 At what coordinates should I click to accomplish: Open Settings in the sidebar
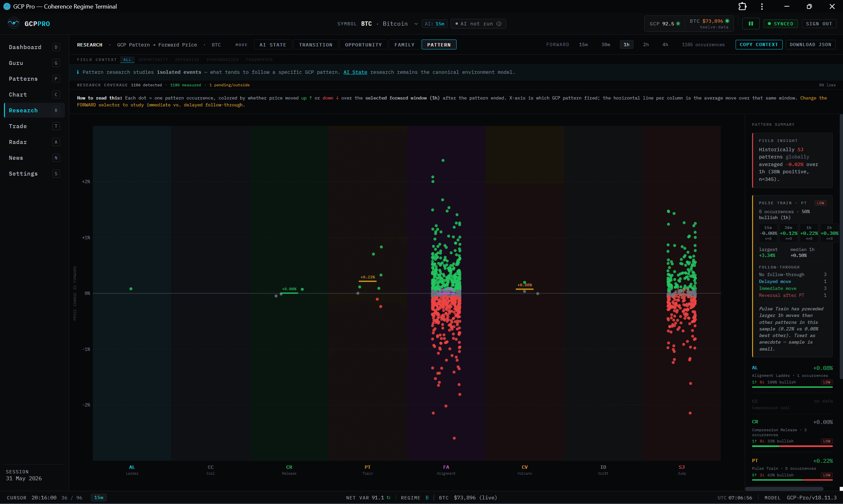pos(34,174)
